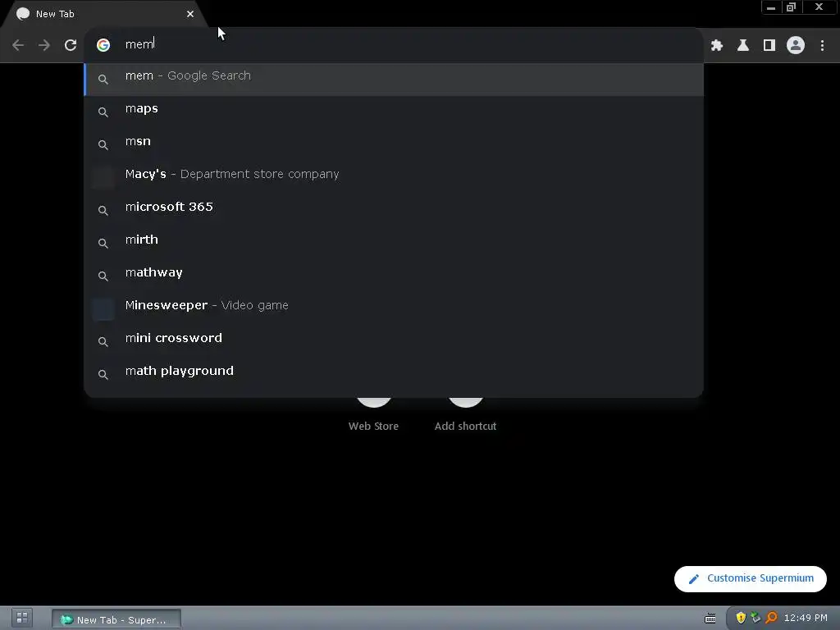
Task: Click 'New Tab - Super...' taskbar item
Action: tap(116, 619)
